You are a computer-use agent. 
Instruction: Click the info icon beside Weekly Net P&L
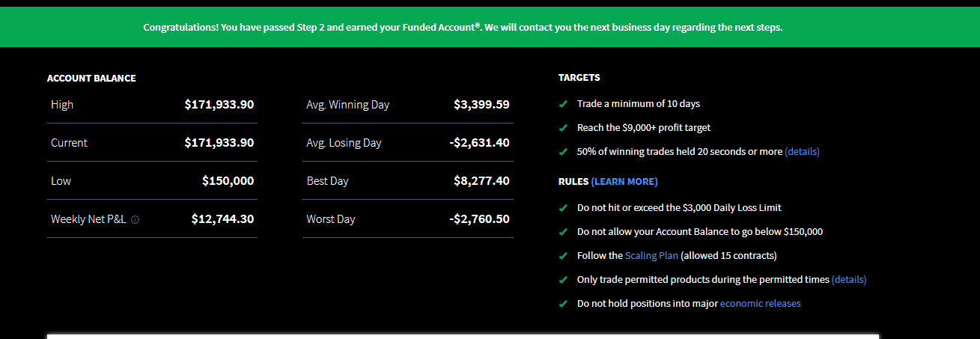(135, 220)
